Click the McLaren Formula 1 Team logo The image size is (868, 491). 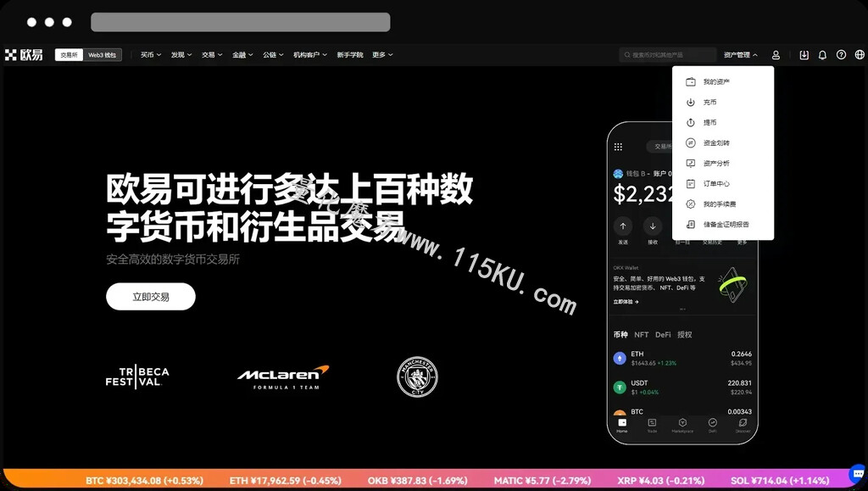(x=283, y=377)
